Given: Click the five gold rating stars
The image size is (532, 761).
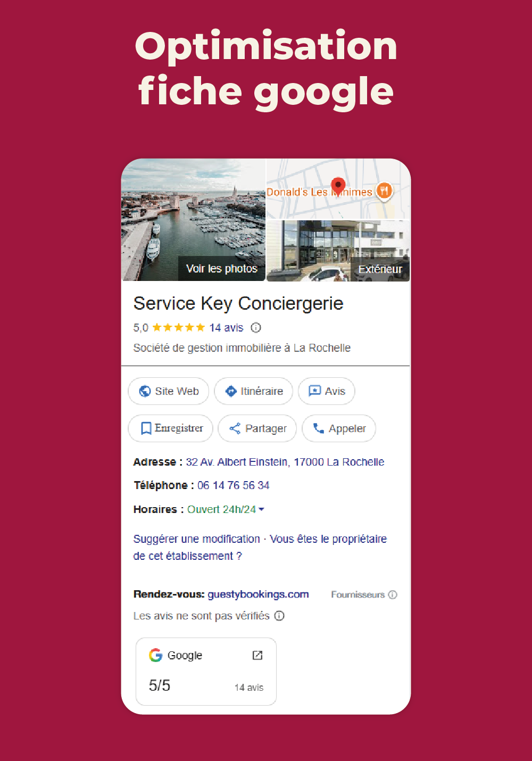Looking at the screenshot, I should [179, 328].
